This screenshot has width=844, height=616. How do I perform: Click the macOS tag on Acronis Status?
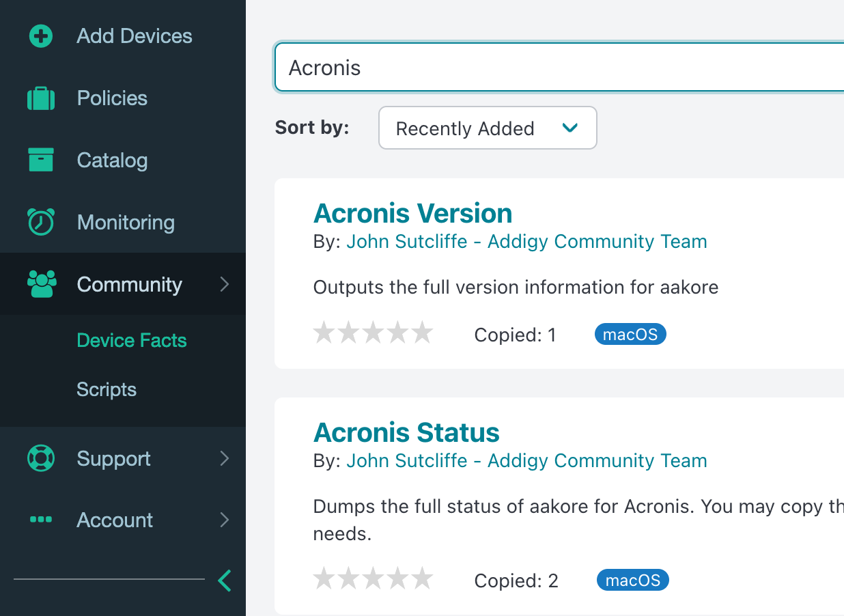633,580
